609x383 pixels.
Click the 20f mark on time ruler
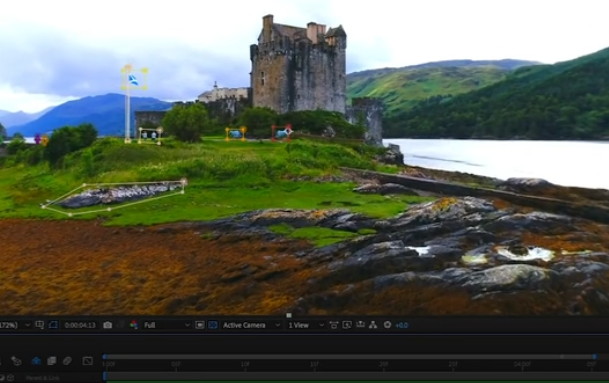[x=384, y=364]
